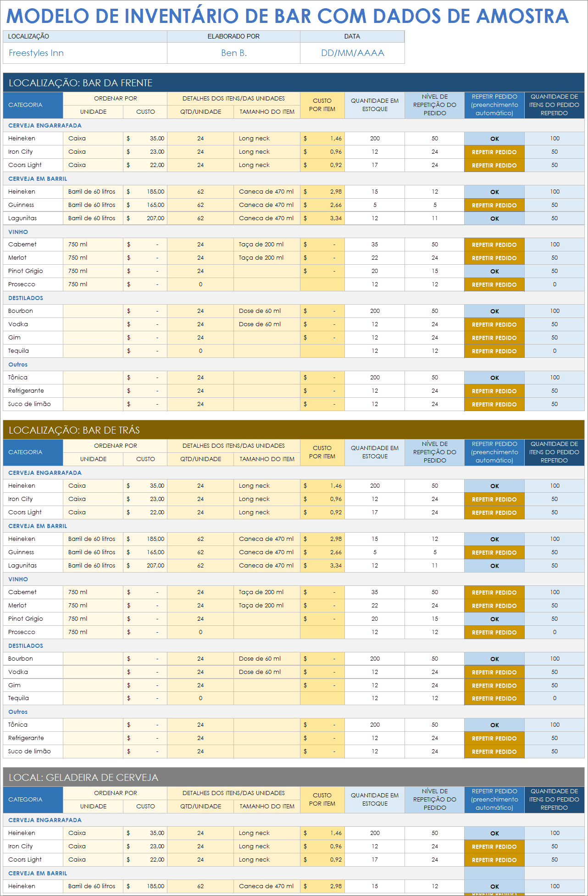The height and width of the screenshot is (896, 588).
Task: Select Pinot Grigio reorder level 15 in Bar da Frente
Action: [x=435, y=271]
